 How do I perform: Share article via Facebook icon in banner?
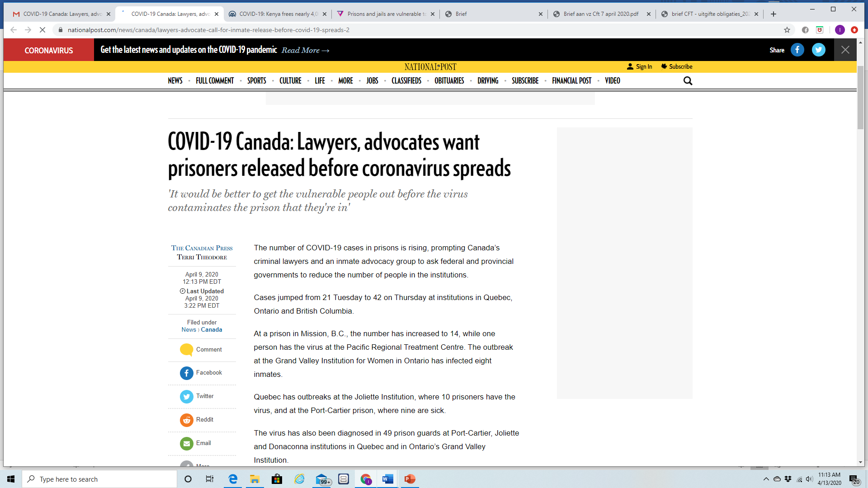(797, 50)
